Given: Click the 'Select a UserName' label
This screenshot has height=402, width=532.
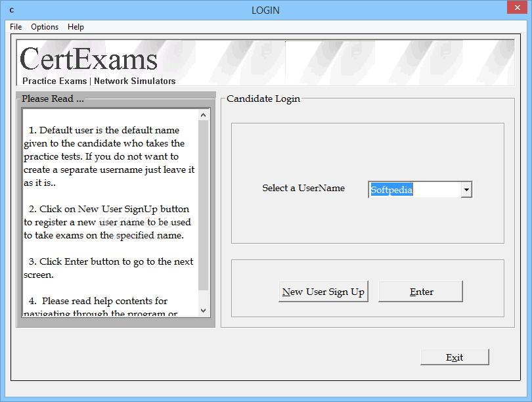Looking at the screenshot, I should [303, 188].
